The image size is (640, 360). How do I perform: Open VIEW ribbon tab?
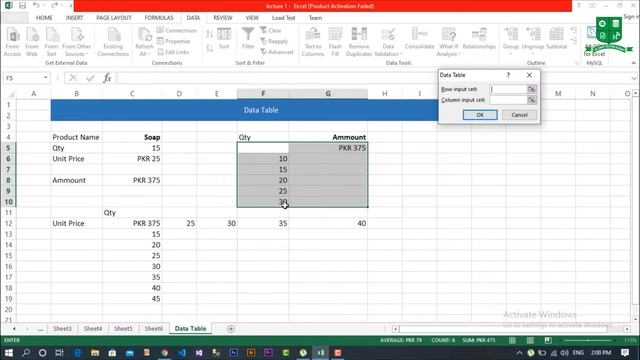252,18
